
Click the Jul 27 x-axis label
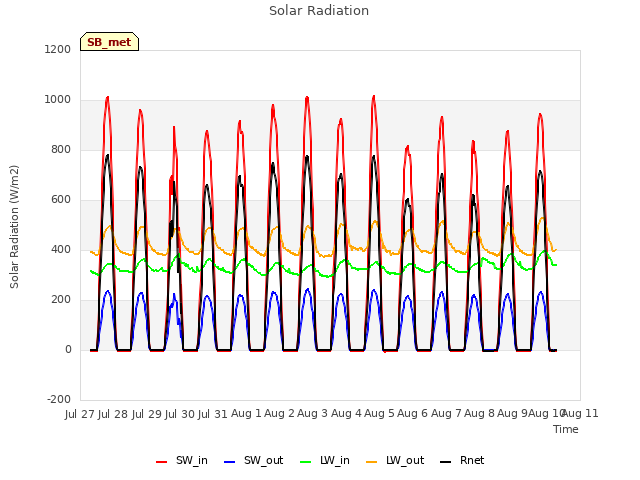click(x=80, y=414)
